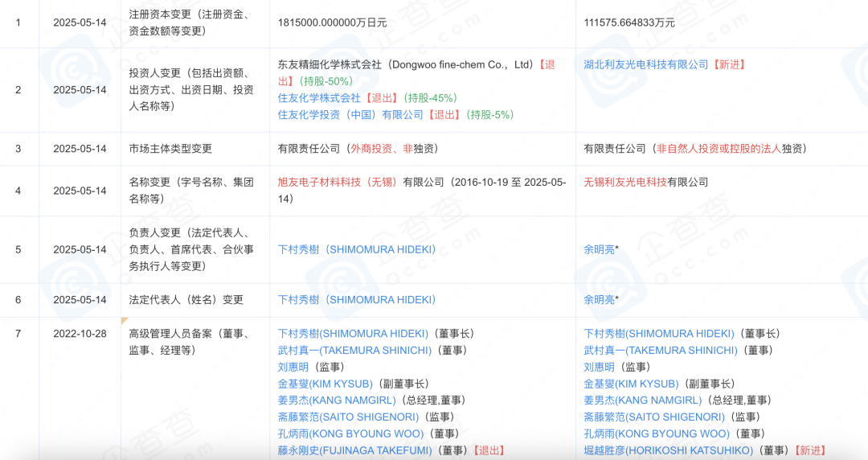
Task: Click 投资人变更 change item cell
Action: (195, 90)
